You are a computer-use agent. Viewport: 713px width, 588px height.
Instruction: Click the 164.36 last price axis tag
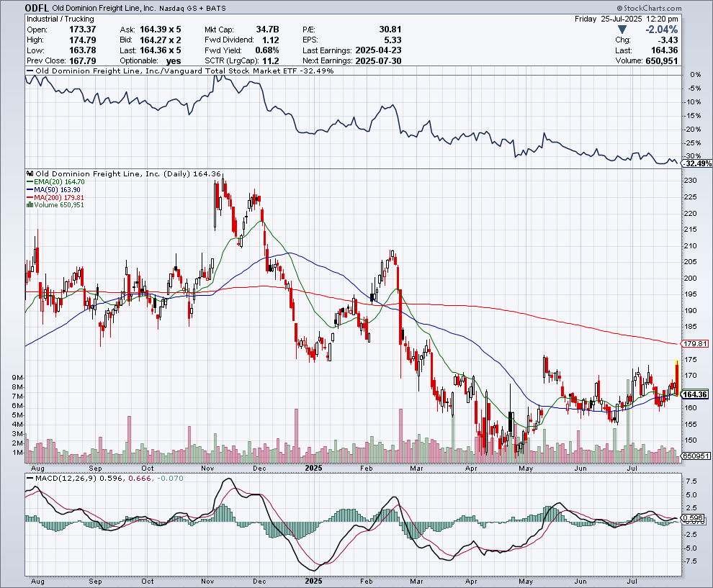pyautogui.click(x=695, y=394)
